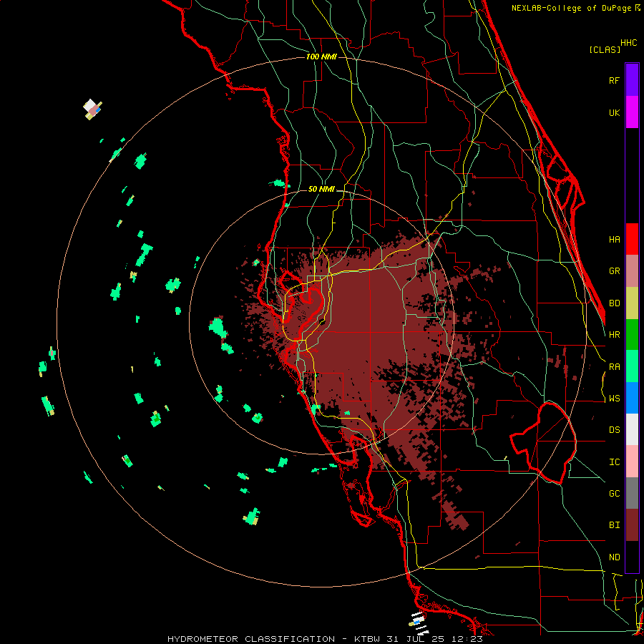Click the DS legend label
644x644 pixels.
pyautogui.click(x=614, y=430)
